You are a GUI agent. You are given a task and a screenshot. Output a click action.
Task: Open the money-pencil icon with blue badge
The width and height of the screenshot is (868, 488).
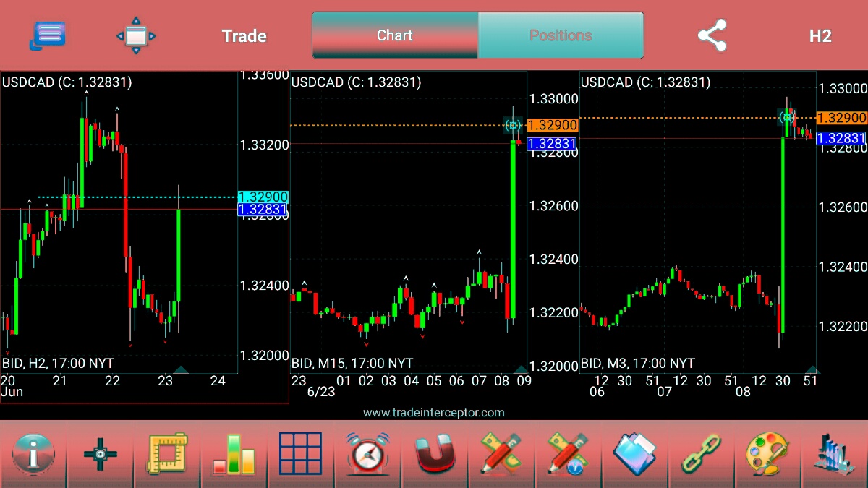[x=568, y=454]
